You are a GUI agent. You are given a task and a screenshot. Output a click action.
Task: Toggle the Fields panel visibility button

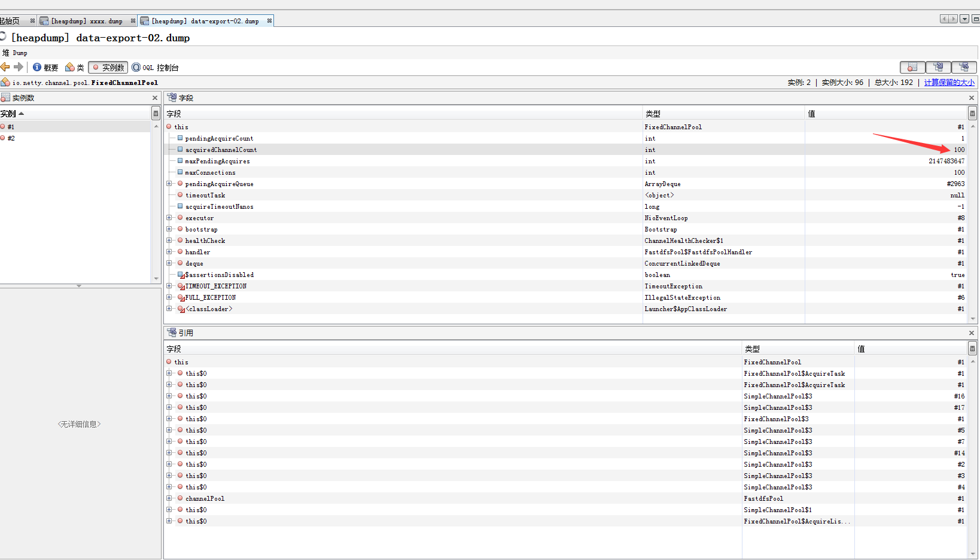click(938, 67)
